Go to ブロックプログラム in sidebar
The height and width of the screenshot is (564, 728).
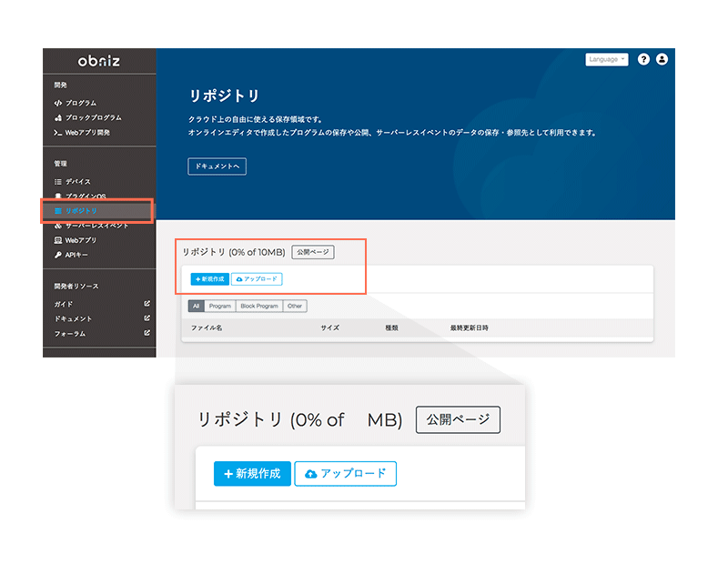point(93,117)
